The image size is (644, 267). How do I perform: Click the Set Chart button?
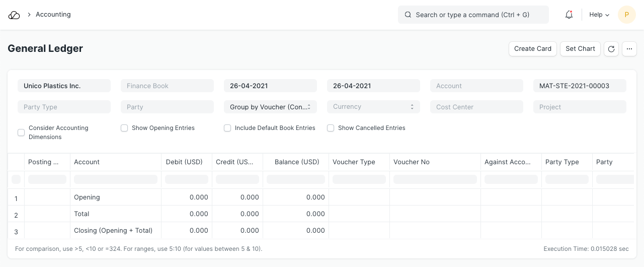pyautogui.click(x=580, y=49)
